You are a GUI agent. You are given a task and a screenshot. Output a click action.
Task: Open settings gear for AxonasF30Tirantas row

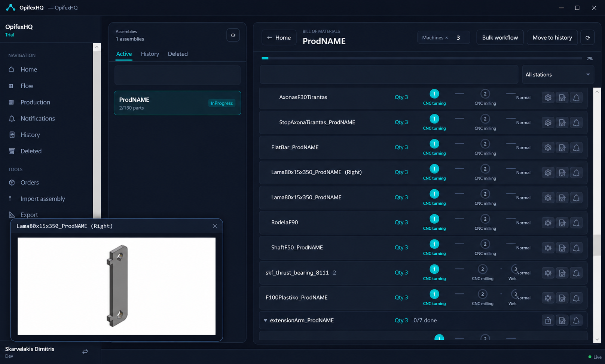pos(548,98)
